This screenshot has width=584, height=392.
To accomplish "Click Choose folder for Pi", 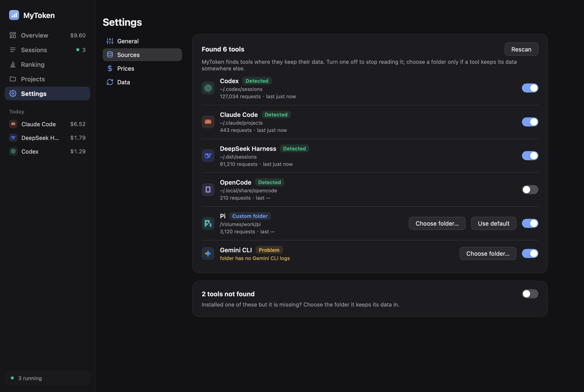I will 437,223.
